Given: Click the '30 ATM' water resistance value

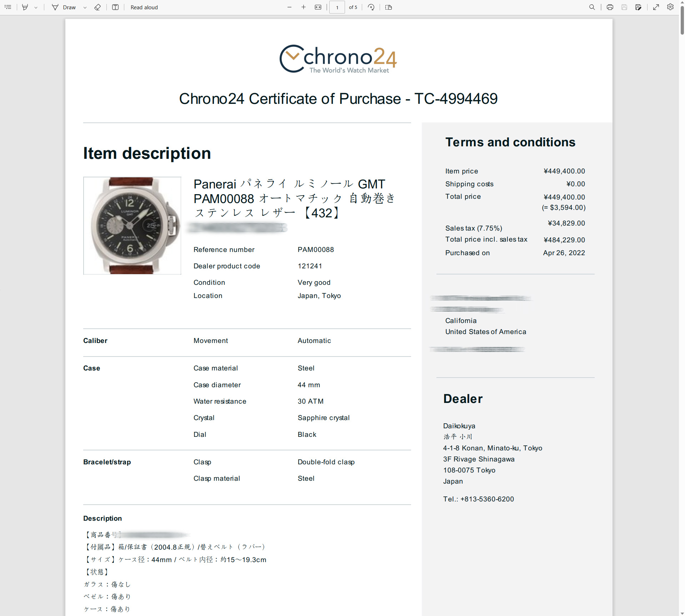Looking at the screenshot, I should point(311,401).
